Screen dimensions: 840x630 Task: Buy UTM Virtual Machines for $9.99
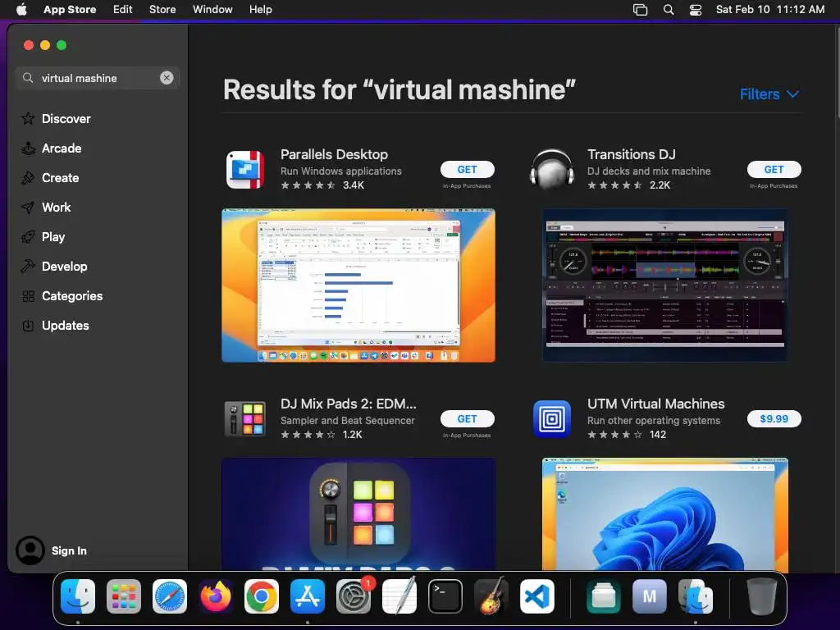[x=774, y=418]
